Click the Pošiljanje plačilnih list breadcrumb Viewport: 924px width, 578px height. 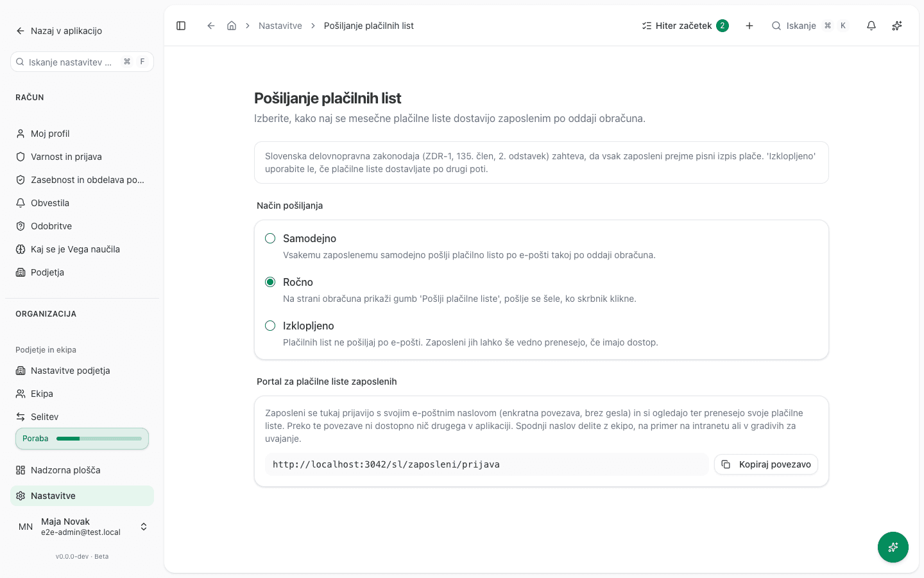coord(369,26)
